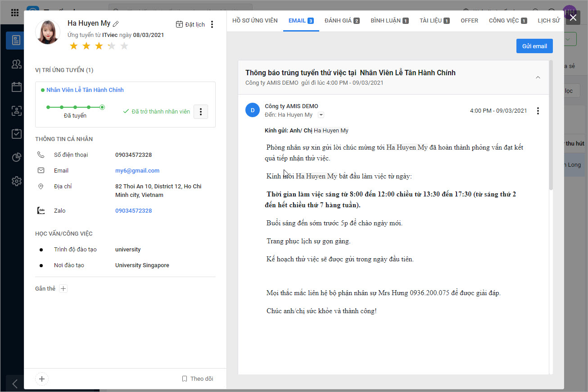Viewport: 588px width, 392px height.
Task: Open people group sidebar icon
Action: pos(16,64)
